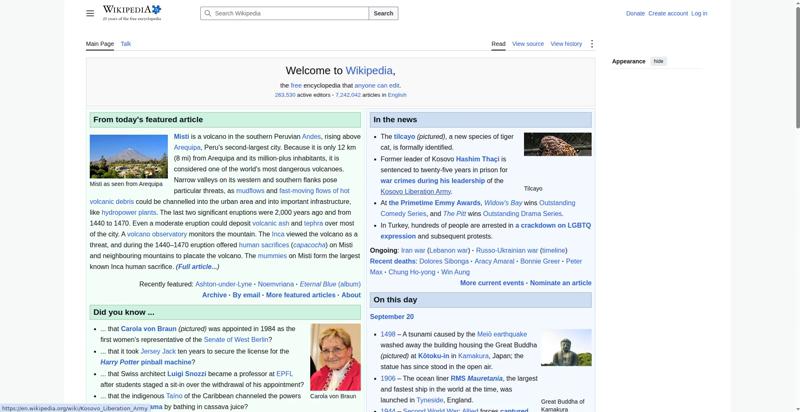Select the Main Page tab
800x412 pixels.
(x=100, y=44)
